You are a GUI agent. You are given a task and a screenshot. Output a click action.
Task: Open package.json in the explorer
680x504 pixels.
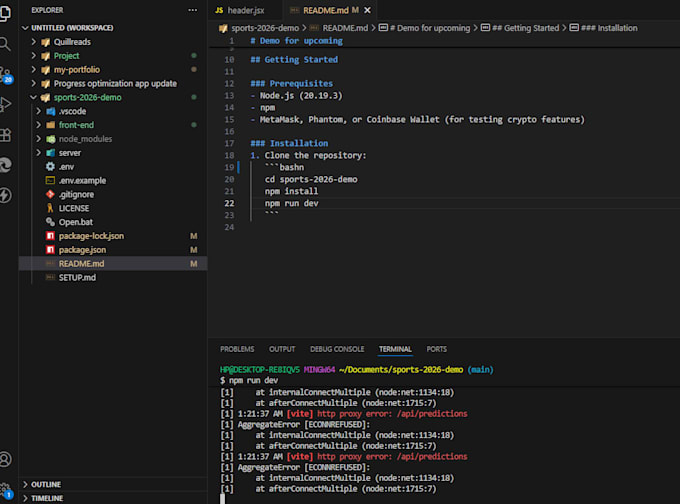[x=82, y=250]
